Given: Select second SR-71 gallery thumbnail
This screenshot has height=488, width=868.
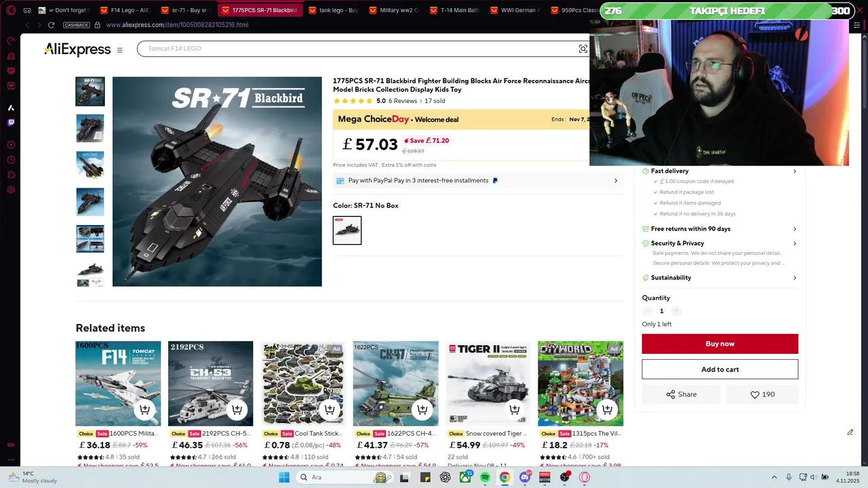Looking at the screenshot, I should [90, 129].
